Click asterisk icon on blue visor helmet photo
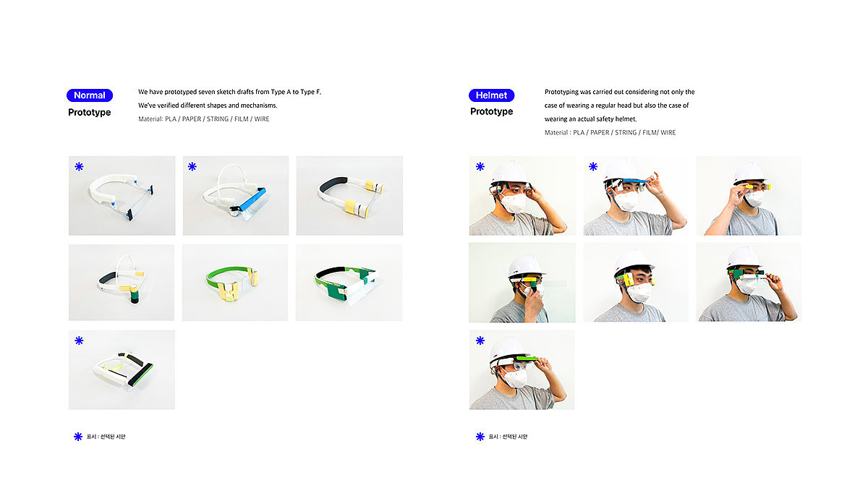 click(x=593, y=167)
